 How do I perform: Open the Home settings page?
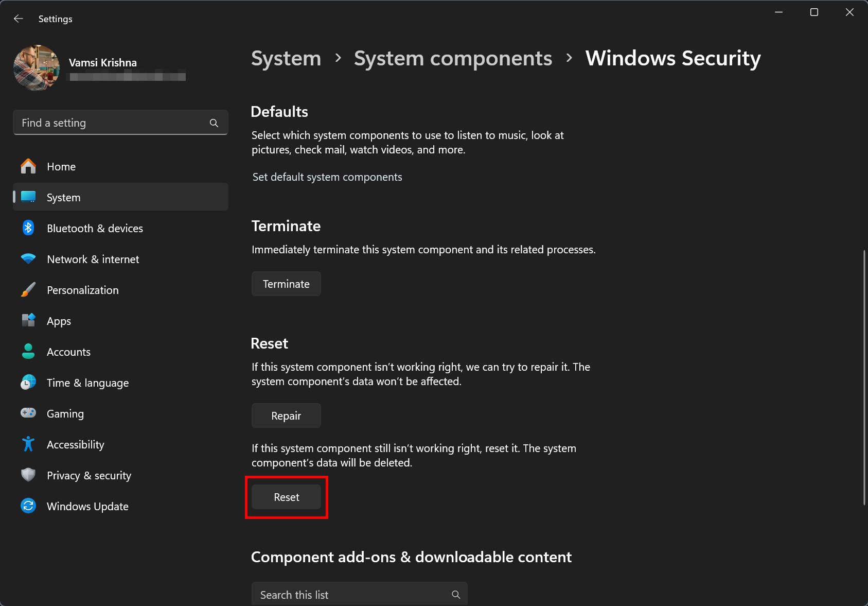(120, 166)
